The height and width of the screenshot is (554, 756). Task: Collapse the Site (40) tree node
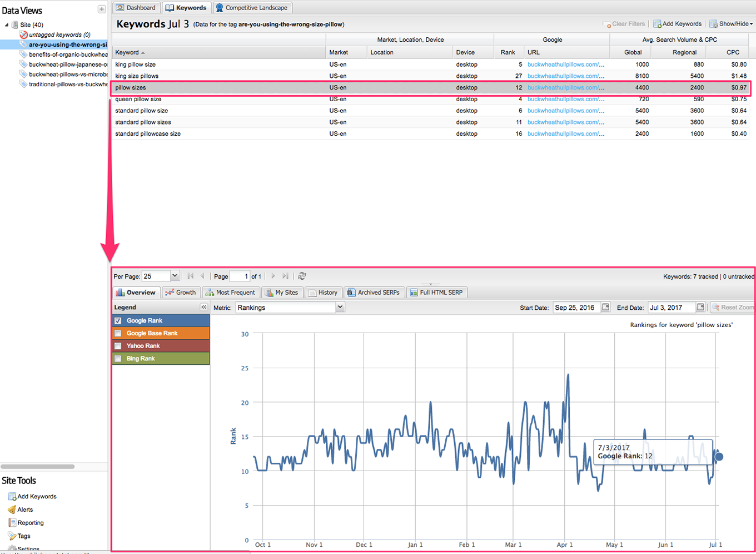tap(7, 25)
